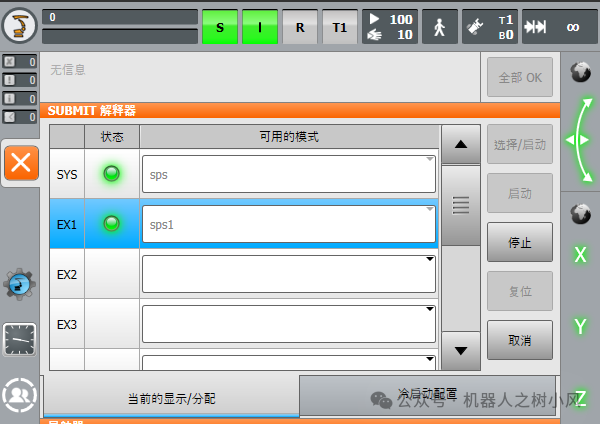This screenshot has width=600, height=424.
Task: Click the 可用的模式 column header
Action: click(x=289, y=137)
